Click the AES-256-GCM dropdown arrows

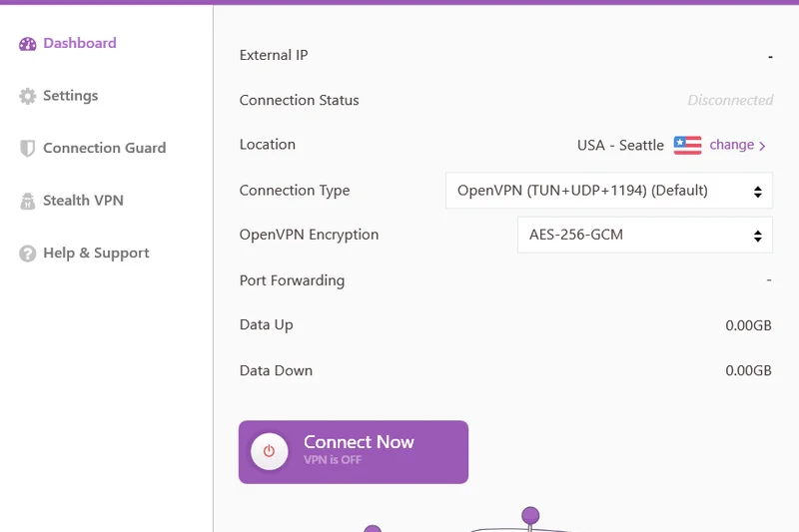click(x=758, y=236)
